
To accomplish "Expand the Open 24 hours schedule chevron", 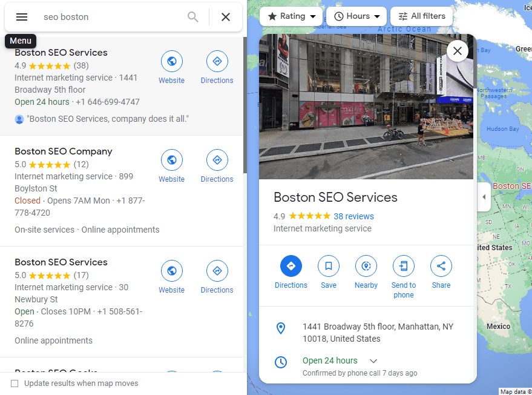I will click(373, 360).
